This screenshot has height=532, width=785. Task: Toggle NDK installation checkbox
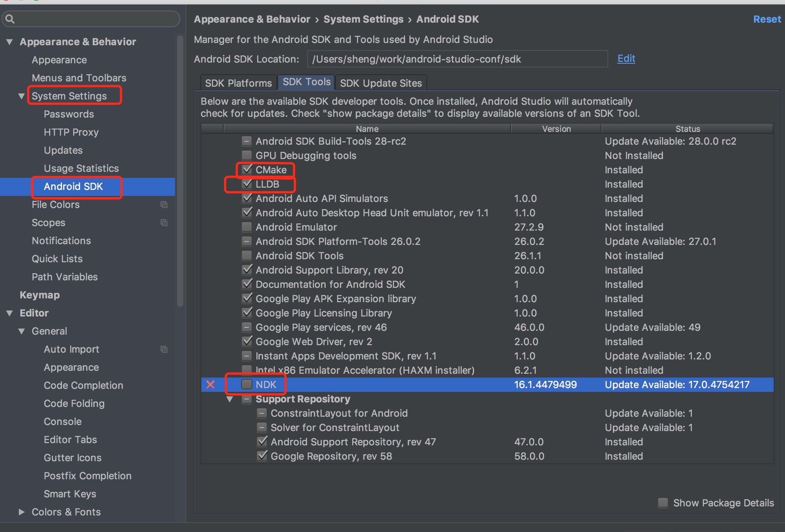tap(246, 385)
